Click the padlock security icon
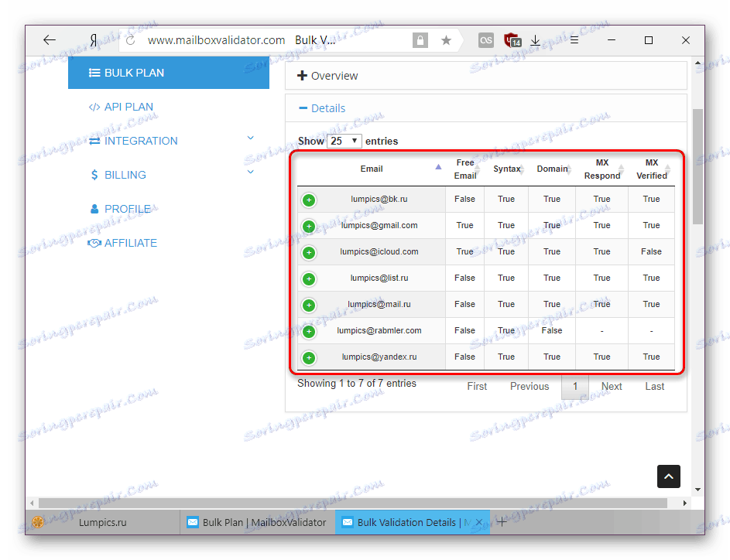Screen dimensions: 730x560 click(x=420, y=40)
